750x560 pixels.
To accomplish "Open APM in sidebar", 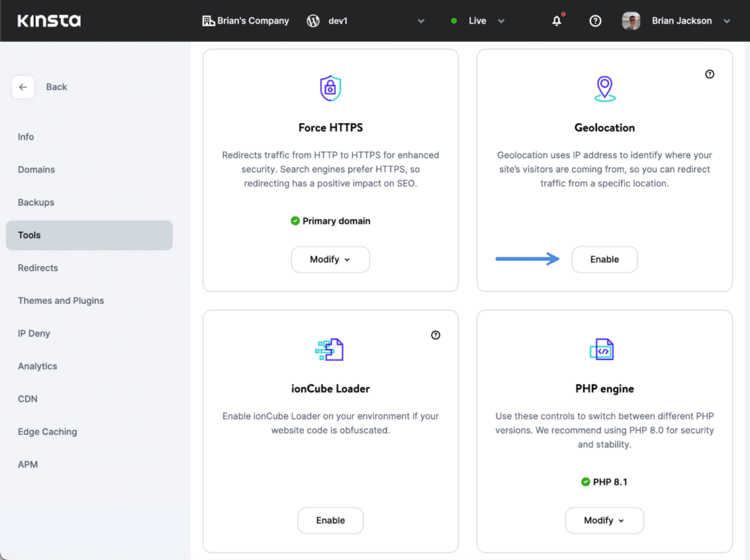I will point(28,464).
